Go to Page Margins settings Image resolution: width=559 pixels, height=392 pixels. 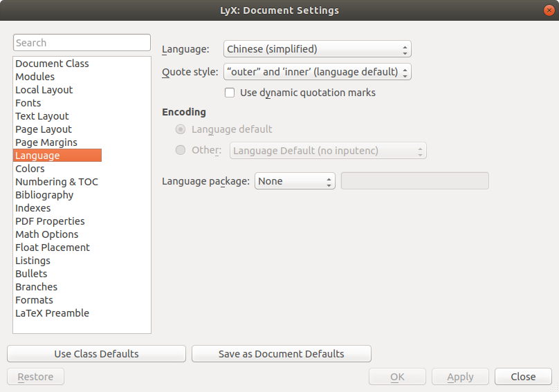[46, 142]
